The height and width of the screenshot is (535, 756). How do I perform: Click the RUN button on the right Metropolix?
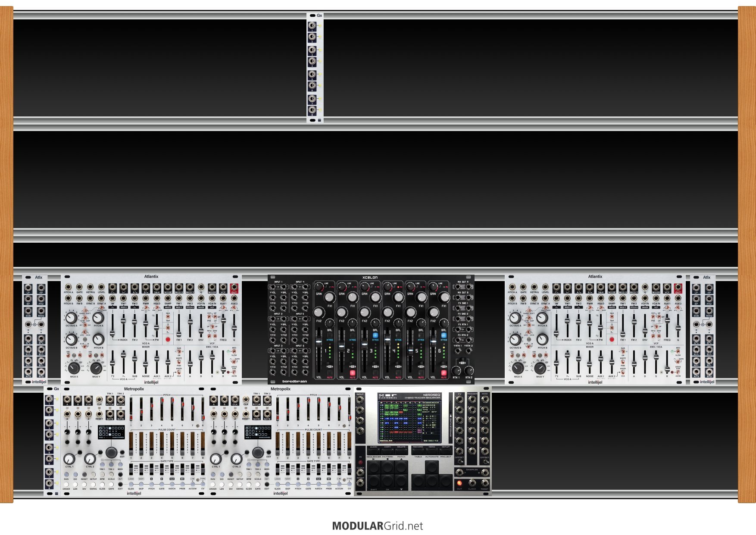[213, 475]
